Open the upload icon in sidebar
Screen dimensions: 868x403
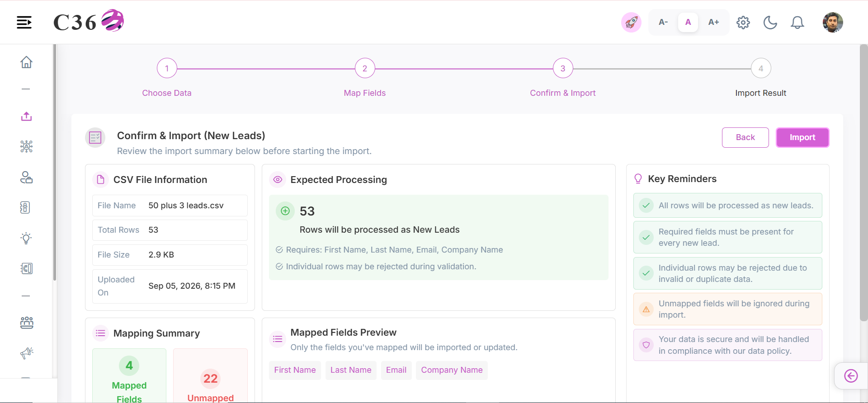[x=26, y=116]
